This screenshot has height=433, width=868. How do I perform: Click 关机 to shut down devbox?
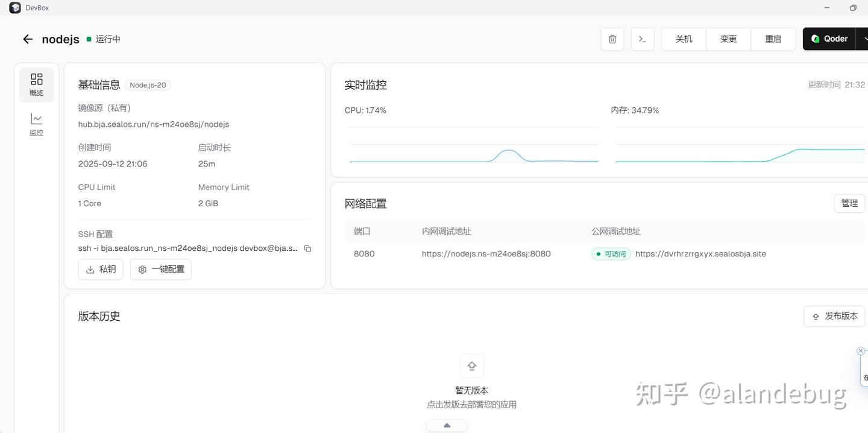pyautogui.click(x=683, y=39)
